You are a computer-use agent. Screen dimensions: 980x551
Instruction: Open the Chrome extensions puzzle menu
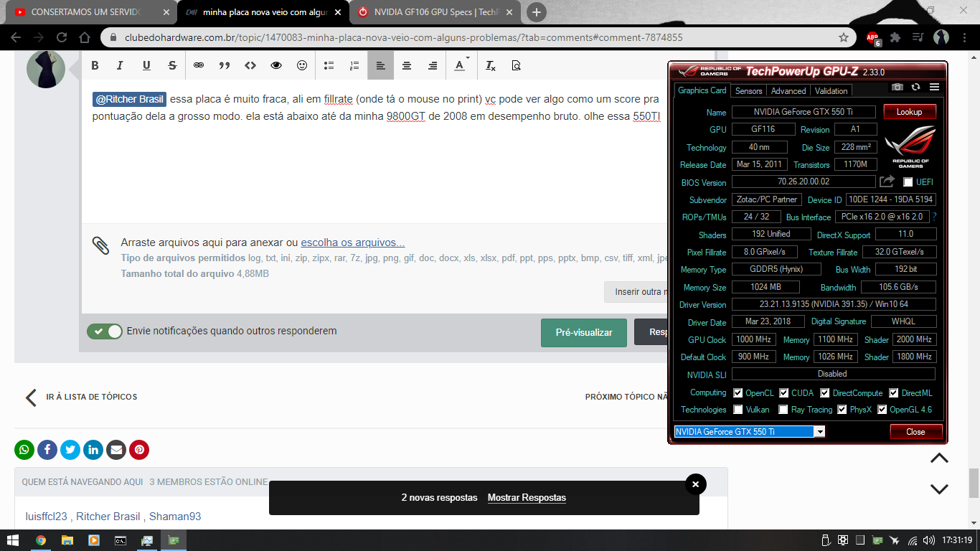coord(895,37)
